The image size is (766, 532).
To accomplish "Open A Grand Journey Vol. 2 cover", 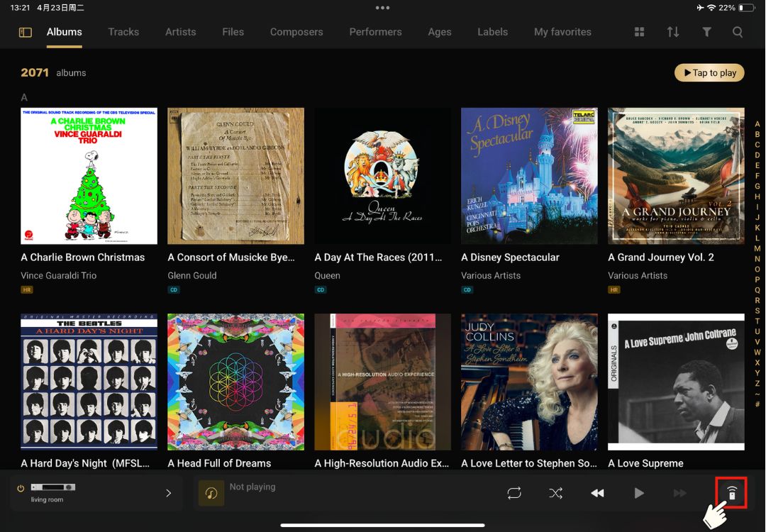I will pyautogui.click(x=676, y=176).
